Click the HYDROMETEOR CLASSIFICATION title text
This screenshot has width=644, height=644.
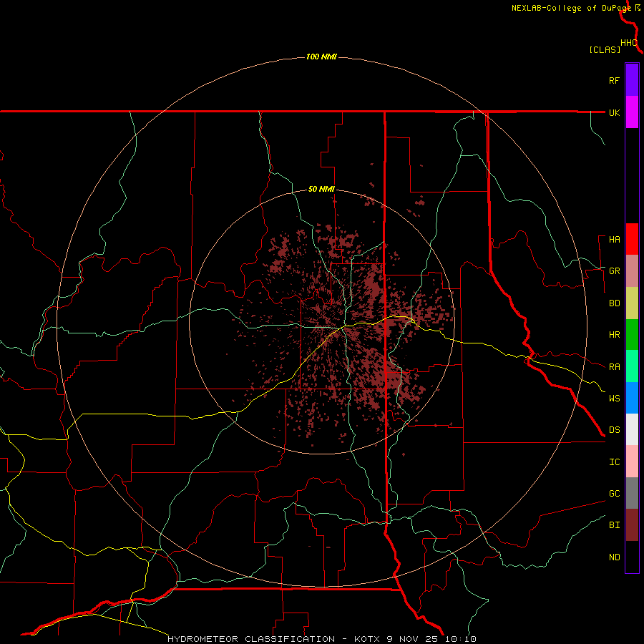tap(251, 639)
